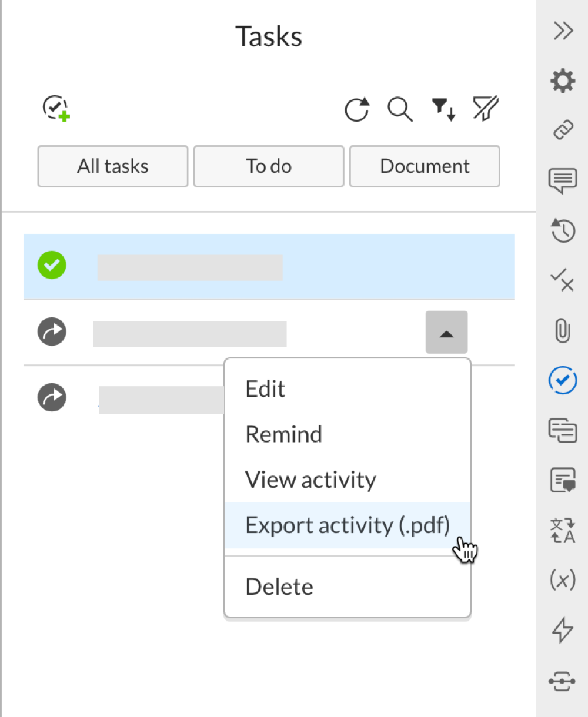Open the document note sidebar icon
Viewport: 588px width, 717px height.
coord(563,481)
